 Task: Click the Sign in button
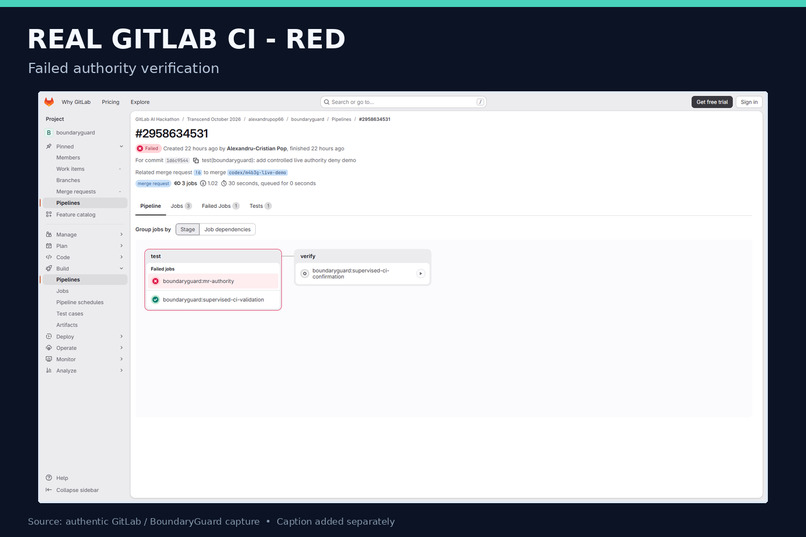749,102
